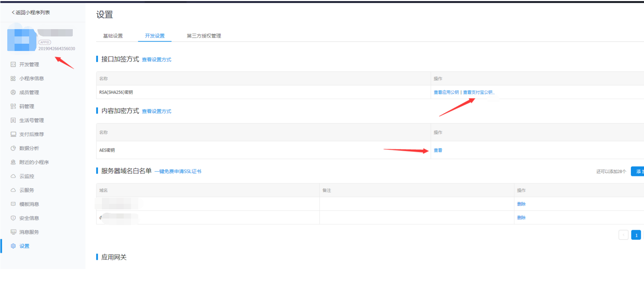
Task: Open 附近的小程序 menu entry
Action: tap(34, 162)
